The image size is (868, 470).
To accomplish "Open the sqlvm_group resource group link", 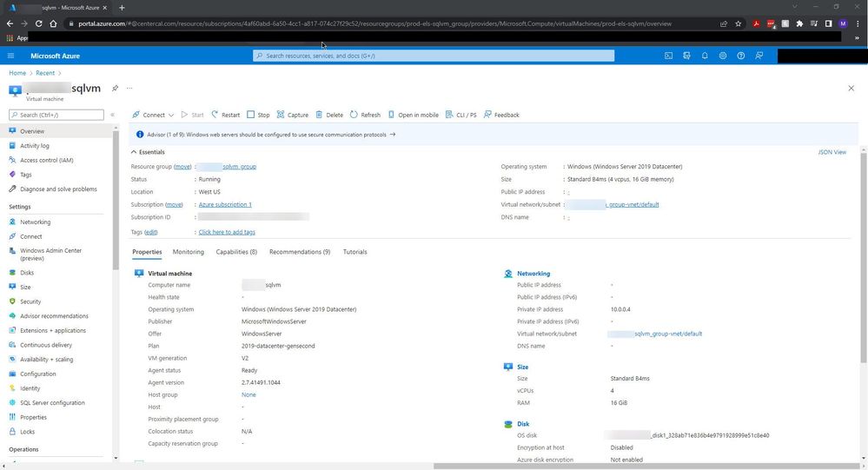I will [239, 167].
